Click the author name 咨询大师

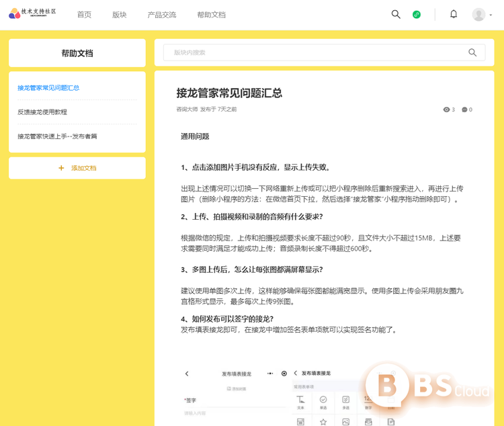tap(187, 110)
